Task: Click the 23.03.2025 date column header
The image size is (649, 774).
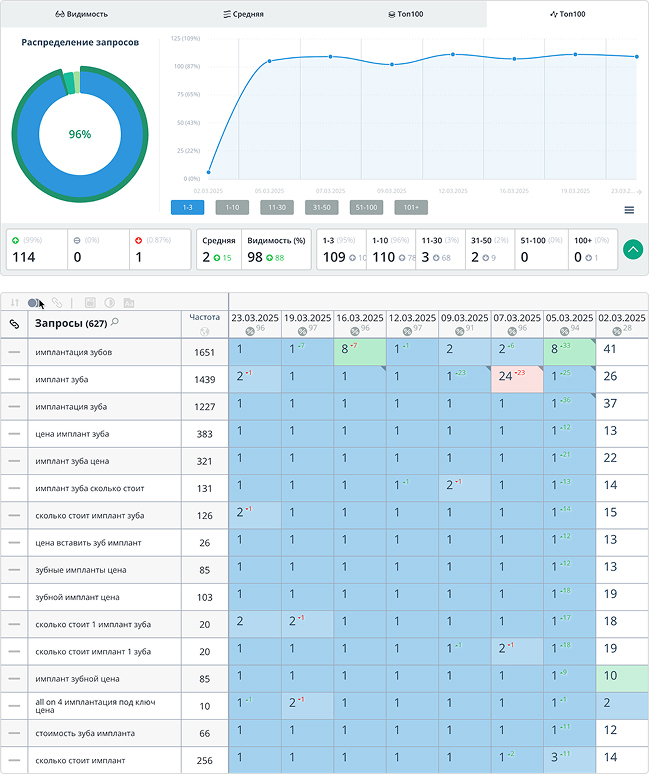Action: click(x=255, y=318)
